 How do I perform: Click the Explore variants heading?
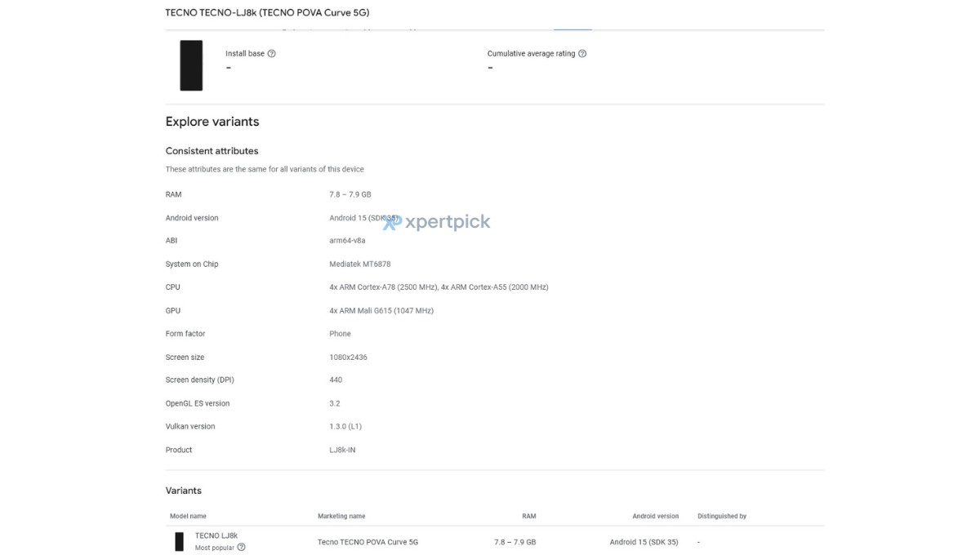pos(212,122)
